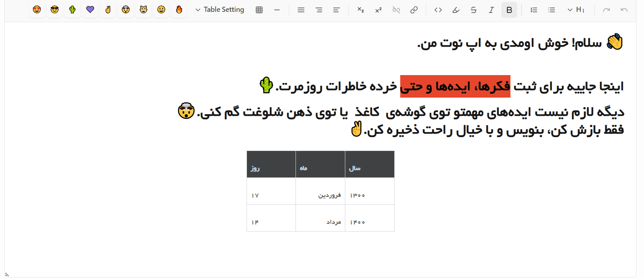This screenshot has height=279, width=644.
Task: Toggle ordered numbered list
Action: coord(534,10)
